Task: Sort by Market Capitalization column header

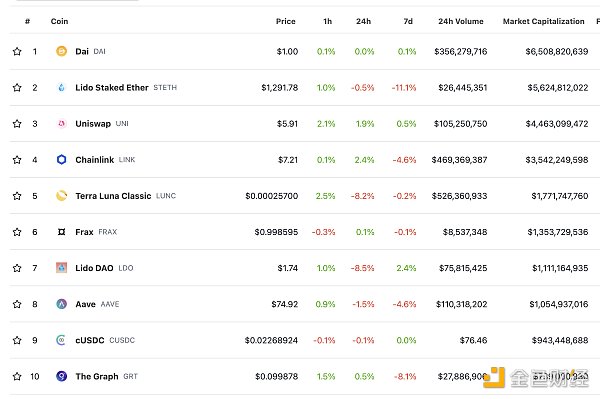Action: 543,21
